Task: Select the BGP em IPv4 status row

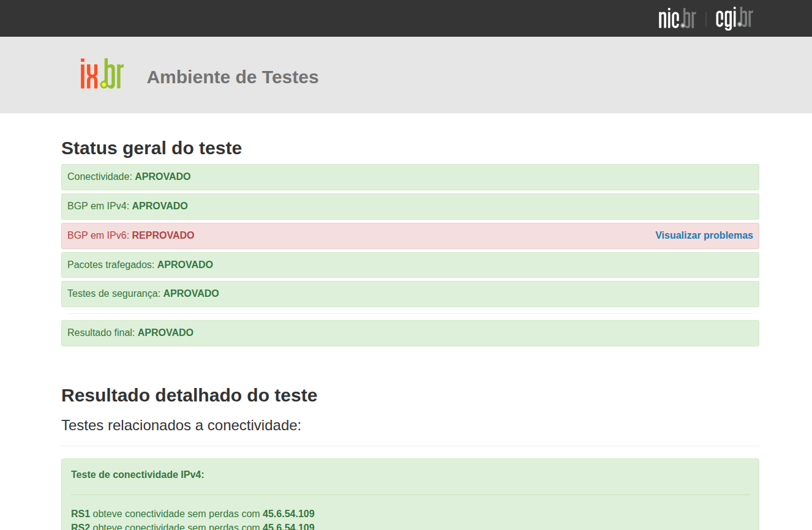Action: click(x=410, y=206)
